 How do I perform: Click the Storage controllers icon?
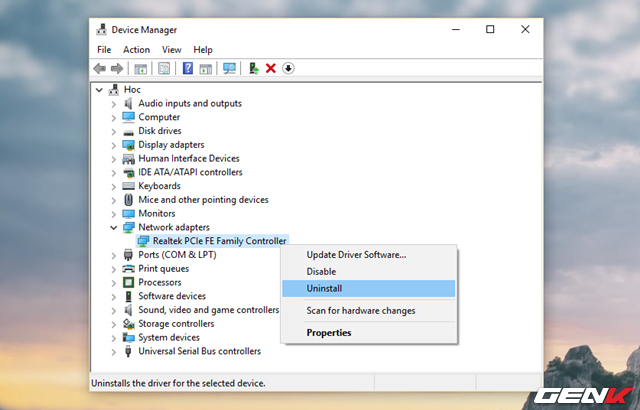[x=129, y=324]
